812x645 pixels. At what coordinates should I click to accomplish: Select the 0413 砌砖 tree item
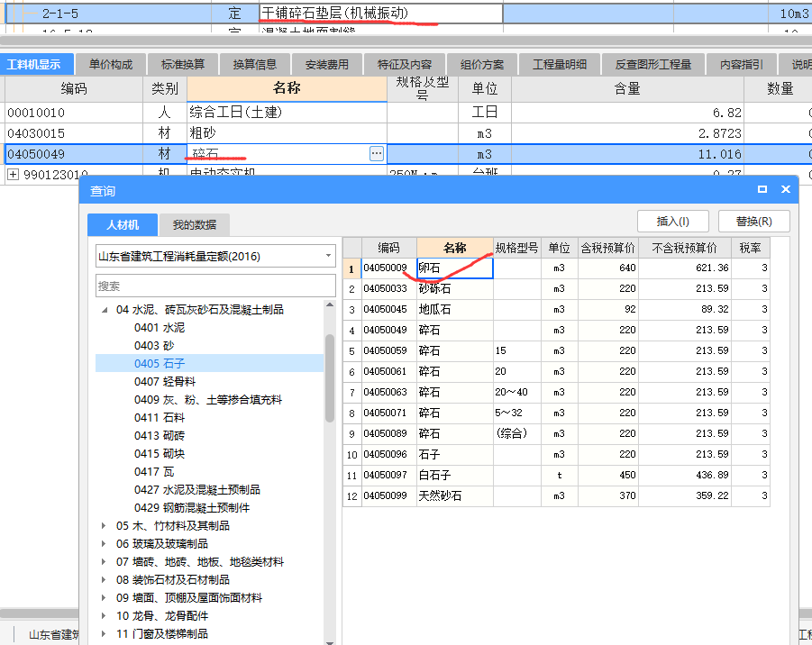point(159,436)
